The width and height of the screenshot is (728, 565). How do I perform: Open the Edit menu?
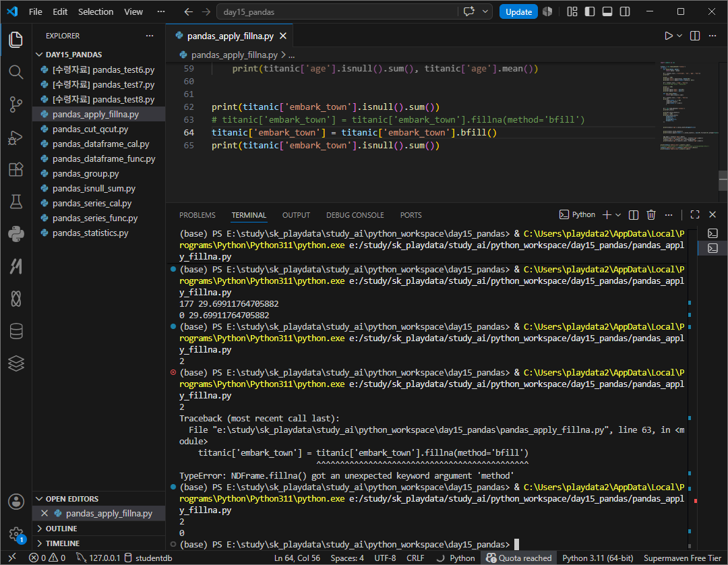60,11
